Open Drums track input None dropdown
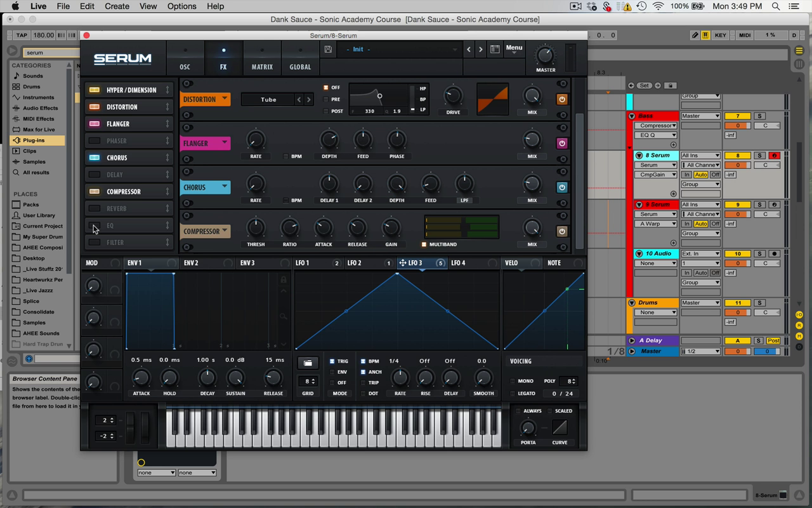Viewport: 812px width, 508px height. pos(656,312)
